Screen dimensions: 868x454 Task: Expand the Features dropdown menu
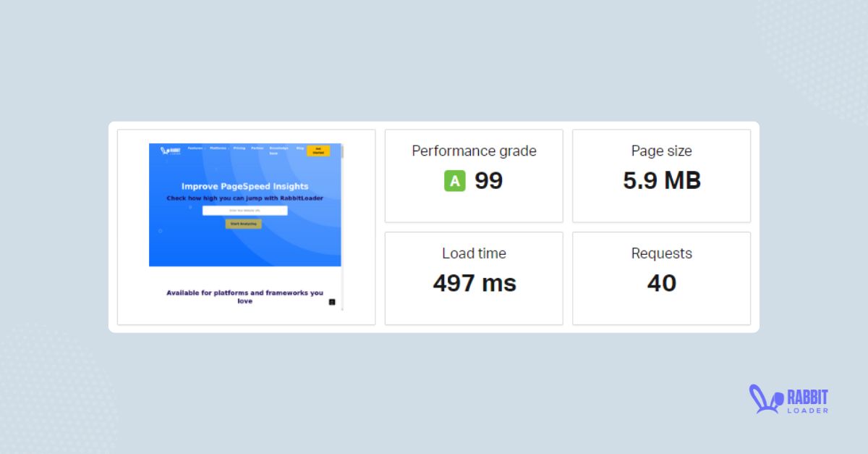(195, 148)
